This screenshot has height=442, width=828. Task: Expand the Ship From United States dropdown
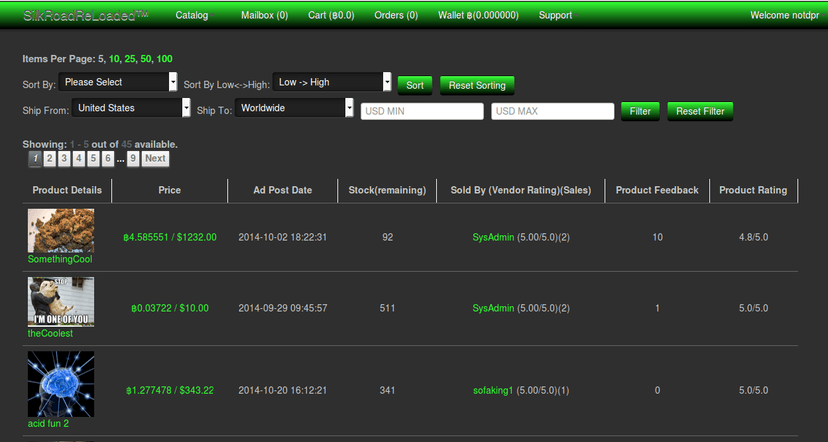point(131,108)
